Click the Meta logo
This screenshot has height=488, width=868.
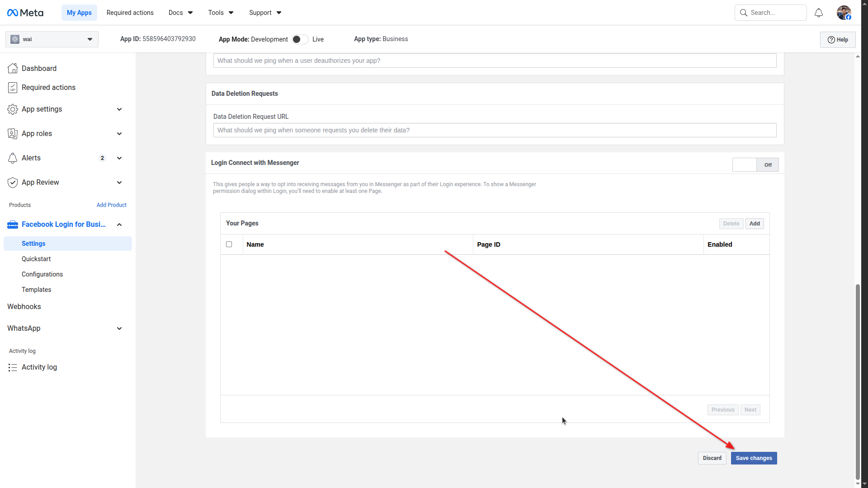tap(25, 13)
